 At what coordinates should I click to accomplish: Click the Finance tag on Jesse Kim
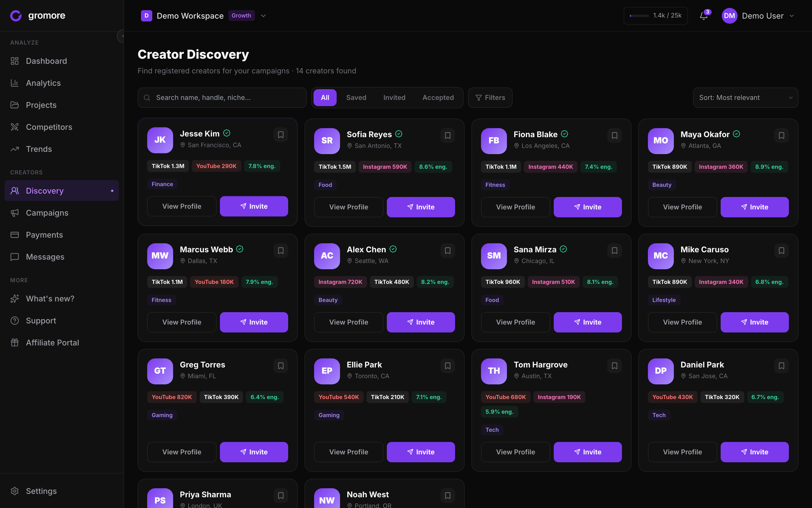pyautogui.click(x=162, y=184)
